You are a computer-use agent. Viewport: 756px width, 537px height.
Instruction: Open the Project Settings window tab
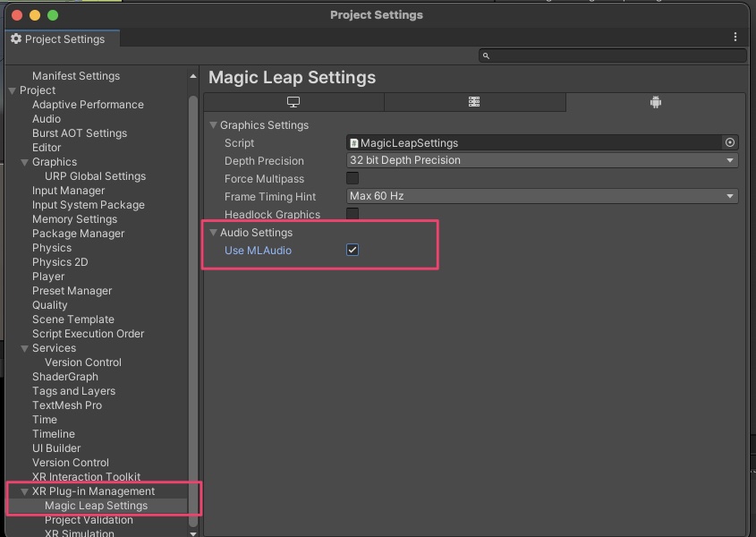coord(63,39)
